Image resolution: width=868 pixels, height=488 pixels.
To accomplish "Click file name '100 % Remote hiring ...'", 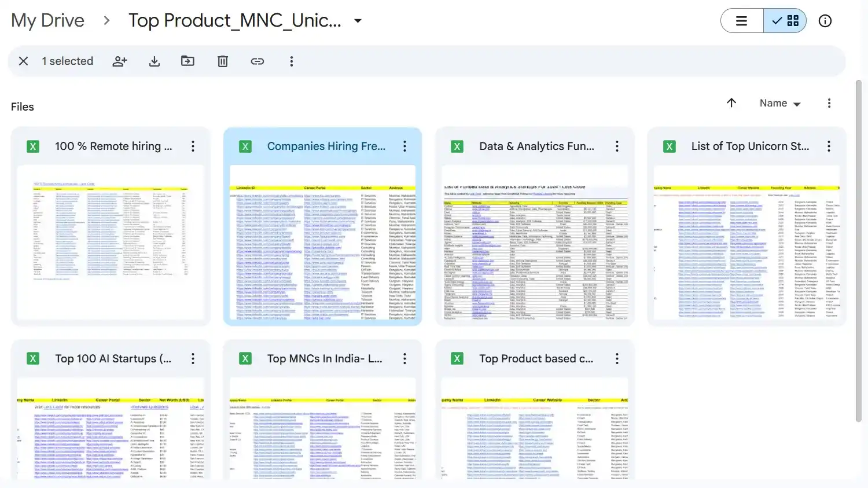I will pos(113,146).
